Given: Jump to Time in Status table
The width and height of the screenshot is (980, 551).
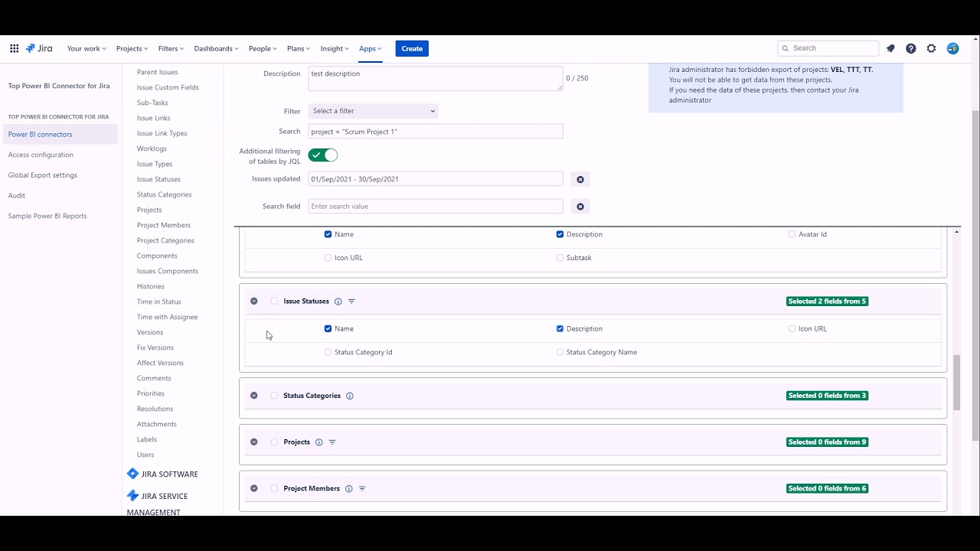Looking at the screenshot, I should click(159, 302).
